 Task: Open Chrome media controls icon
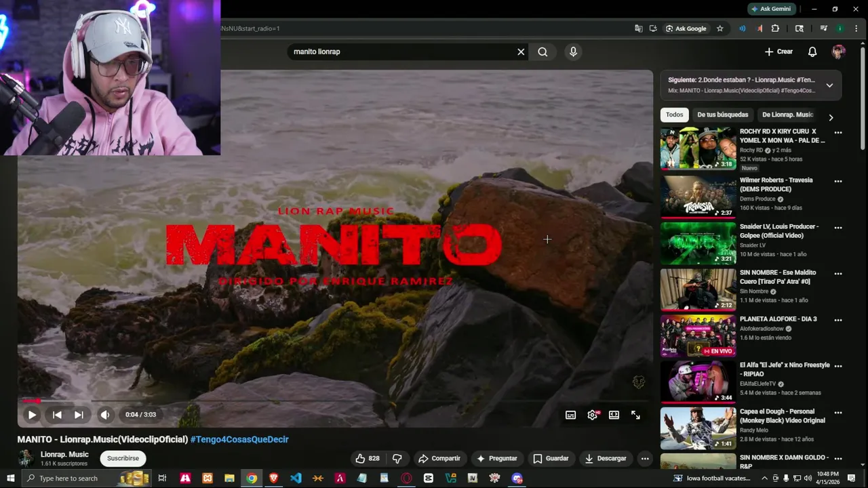[824, 28]
